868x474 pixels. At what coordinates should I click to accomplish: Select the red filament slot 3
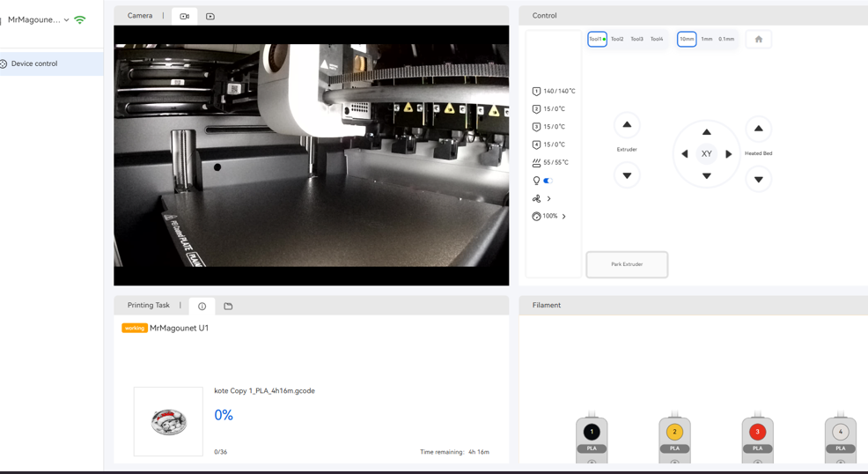point(757,432)
